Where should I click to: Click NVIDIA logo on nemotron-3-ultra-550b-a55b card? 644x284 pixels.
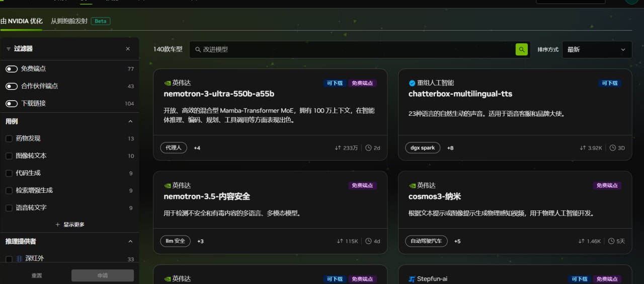(167, 83)
